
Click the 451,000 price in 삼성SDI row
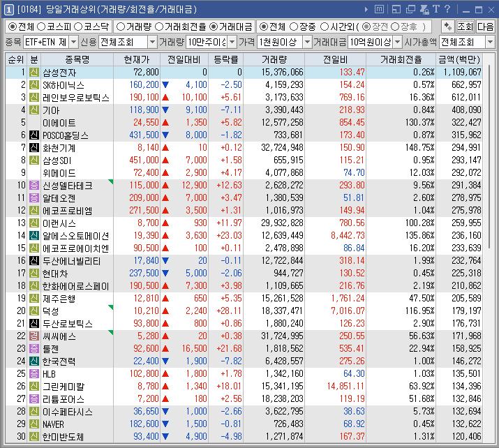click(144, 160)
